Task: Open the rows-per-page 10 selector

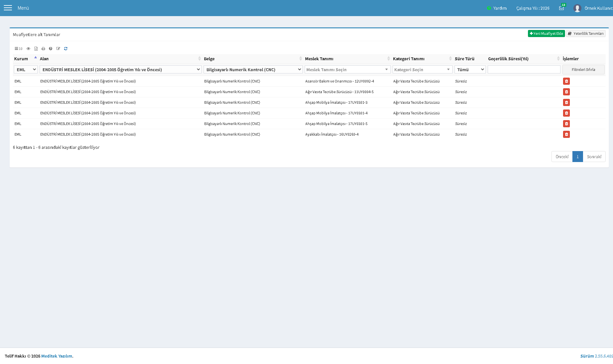Action: (x=18, y=49)
